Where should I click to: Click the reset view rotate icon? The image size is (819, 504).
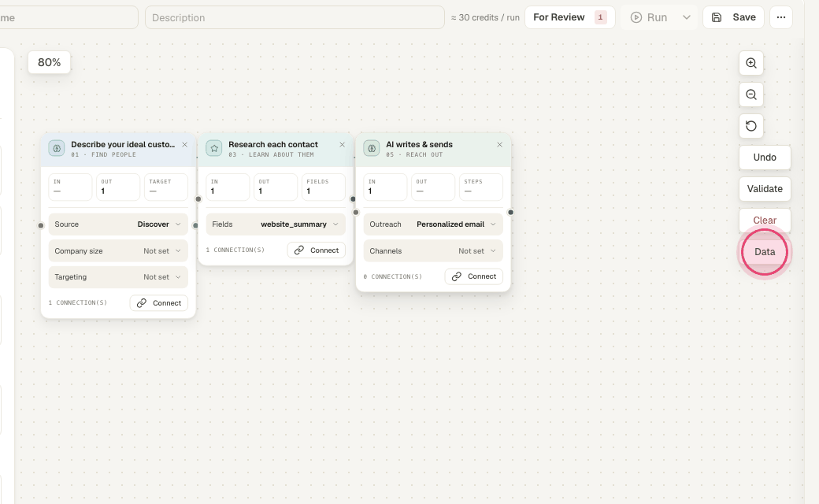click(x=751, y=126)
